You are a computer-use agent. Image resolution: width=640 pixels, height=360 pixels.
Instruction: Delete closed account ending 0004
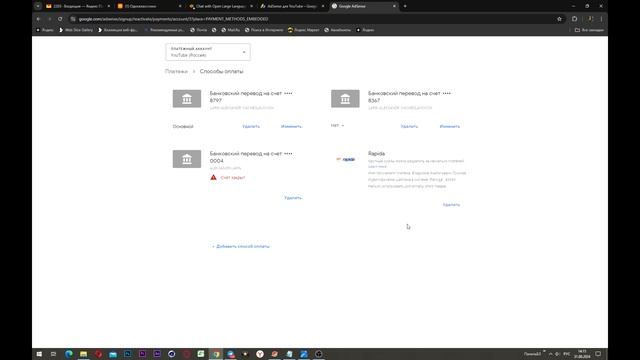click(x=293, y=198)
